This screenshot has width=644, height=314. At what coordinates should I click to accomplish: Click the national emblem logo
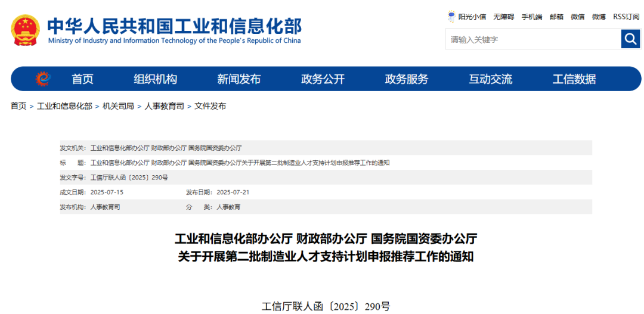coord(26,30)
